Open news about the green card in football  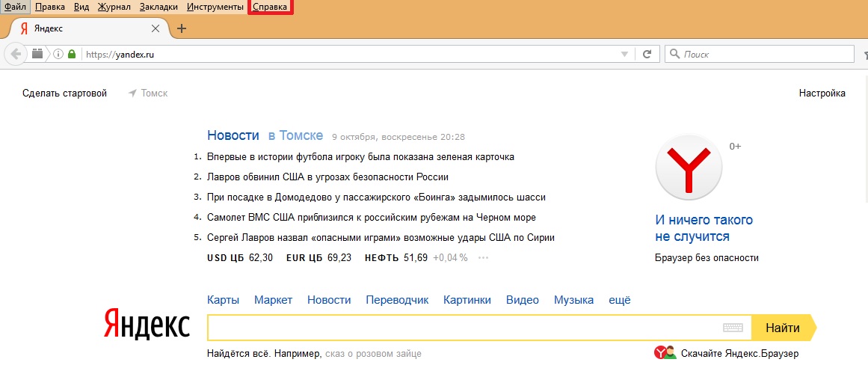(x=360, y=157)
